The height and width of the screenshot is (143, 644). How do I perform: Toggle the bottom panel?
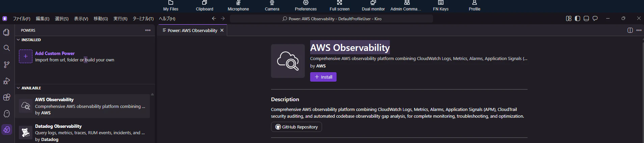pyautogui.click(x=586, y=19)
